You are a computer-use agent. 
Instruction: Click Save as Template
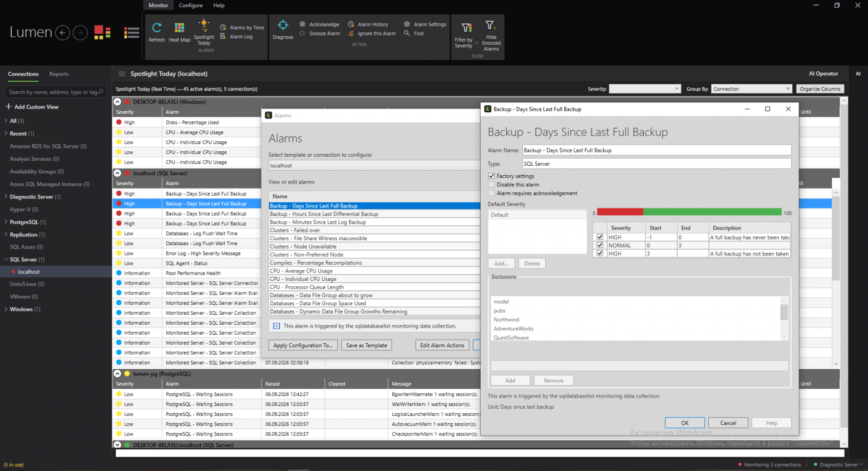367,345
